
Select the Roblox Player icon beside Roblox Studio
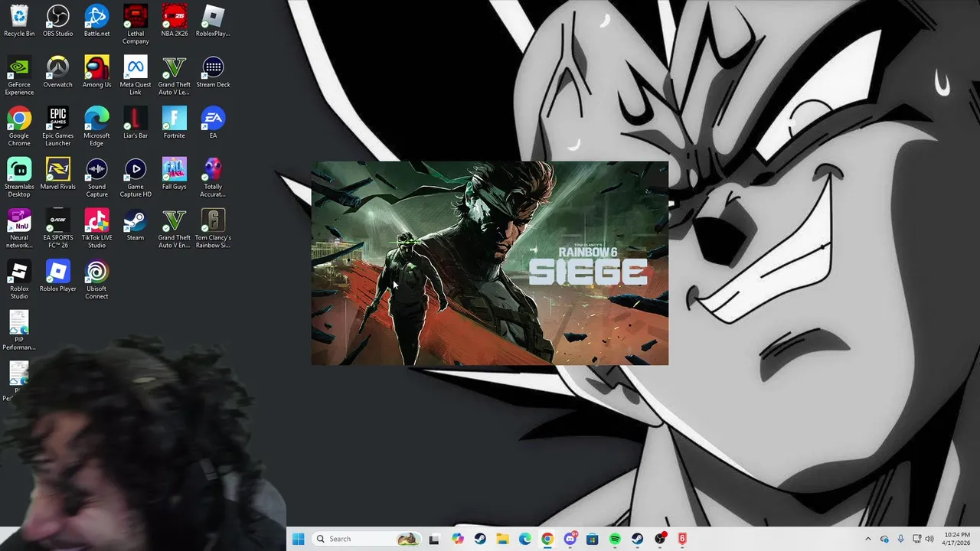click(58, 276)
